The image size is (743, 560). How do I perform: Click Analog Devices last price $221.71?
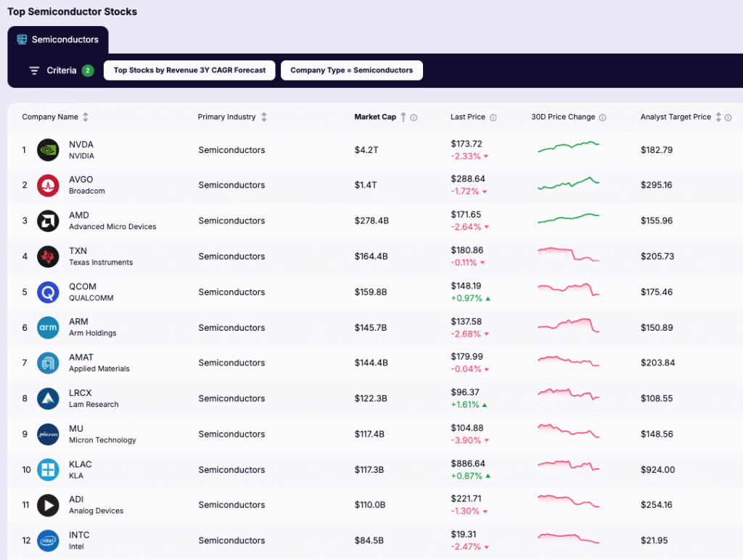point(466,499)
